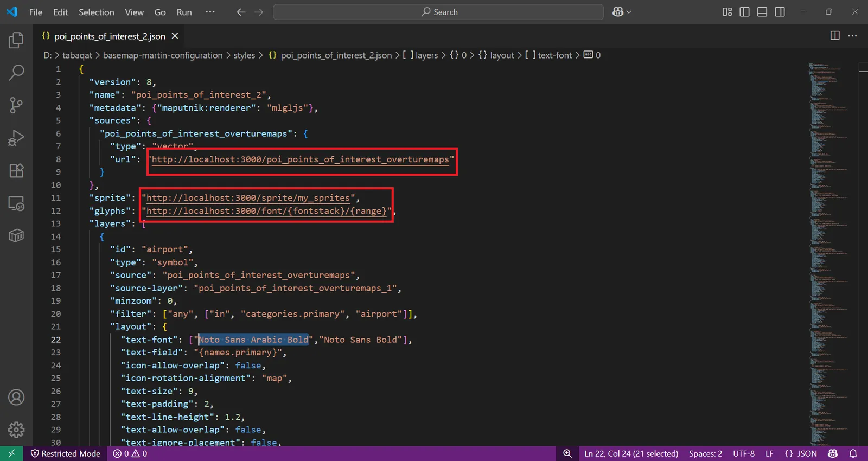Open the tabaqat breadcrumb folder

tap(78, 55)
